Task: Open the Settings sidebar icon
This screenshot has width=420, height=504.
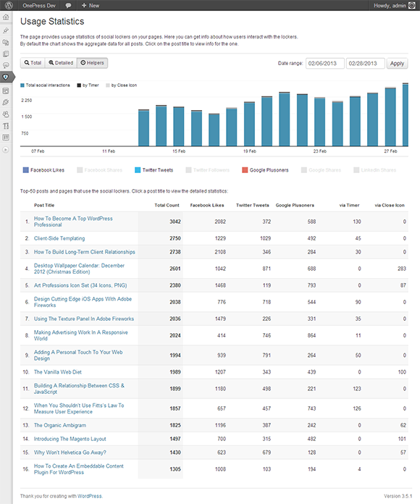Action: coord(6,138)
